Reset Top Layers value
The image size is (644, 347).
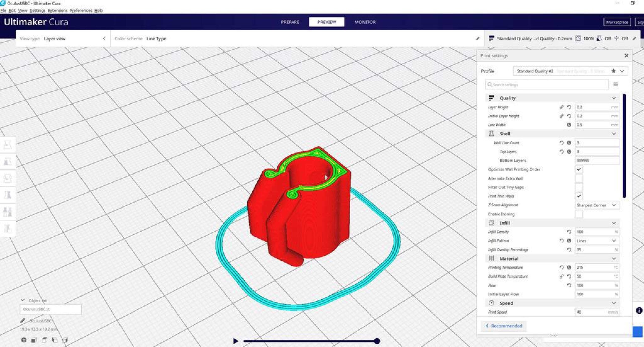[x=561, y=152]
